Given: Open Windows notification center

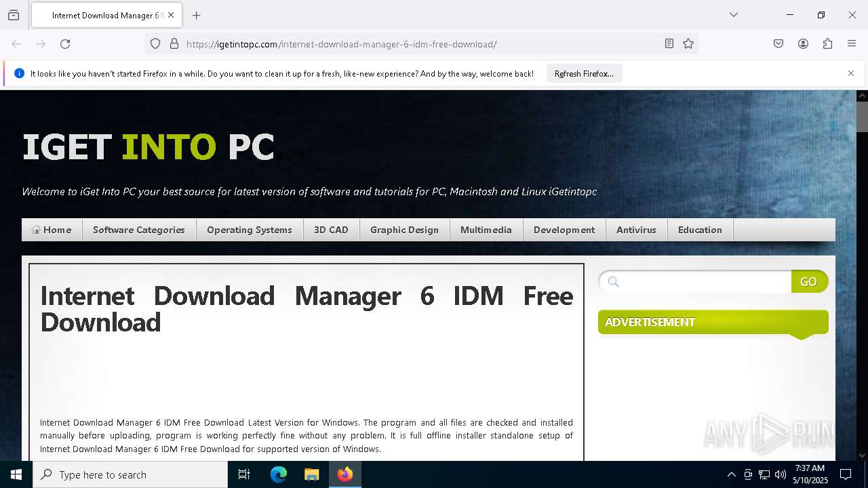Looking at the screenshot, I should (846, 474).
